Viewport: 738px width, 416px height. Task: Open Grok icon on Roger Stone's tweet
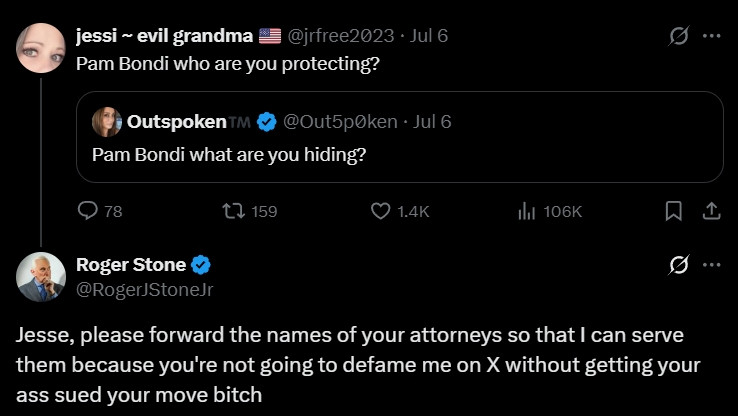tap(679, 265)
